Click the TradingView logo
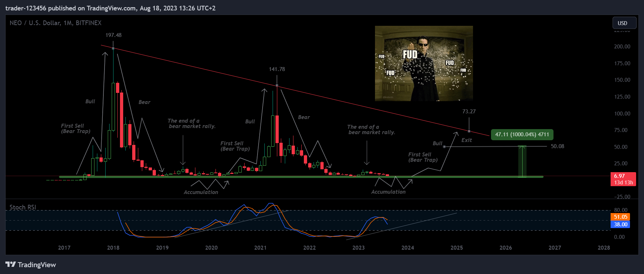 31,265
